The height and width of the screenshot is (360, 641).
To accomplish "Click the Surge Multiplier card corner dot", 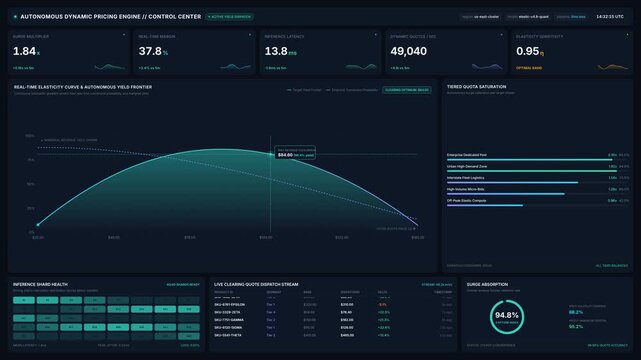I will [124, 35].
